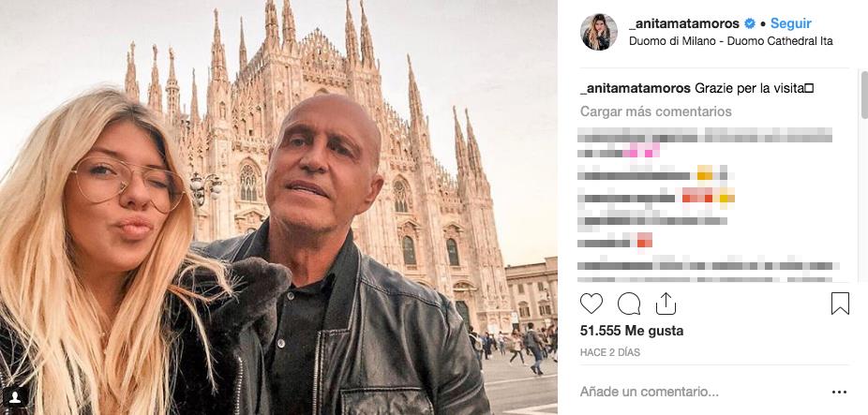Open the Duomo di Milano location link
Viewport: 868px width, 415px height.
point(731,41)
